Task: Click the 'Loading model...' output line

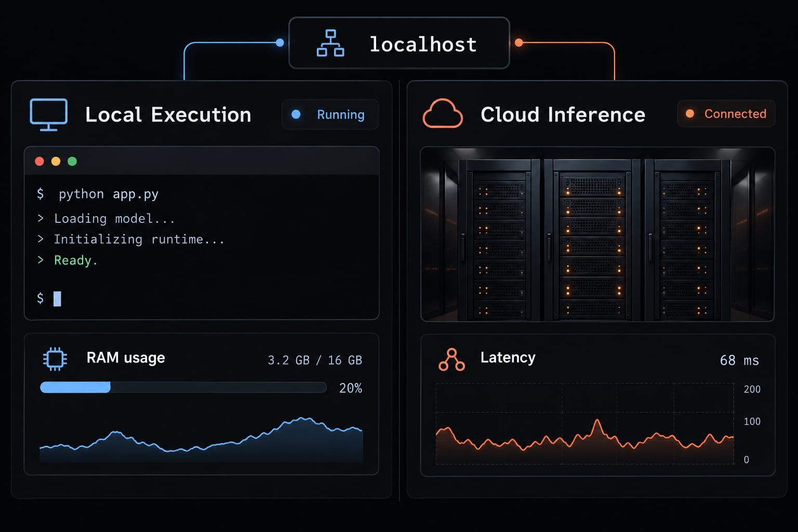Action: (x=106, y=219)
